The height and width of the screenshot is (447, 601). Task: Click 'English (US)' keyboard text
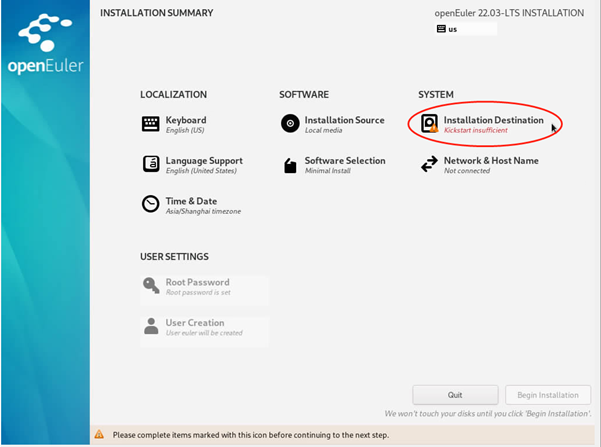pyautogui.click(x=185, y=130)
